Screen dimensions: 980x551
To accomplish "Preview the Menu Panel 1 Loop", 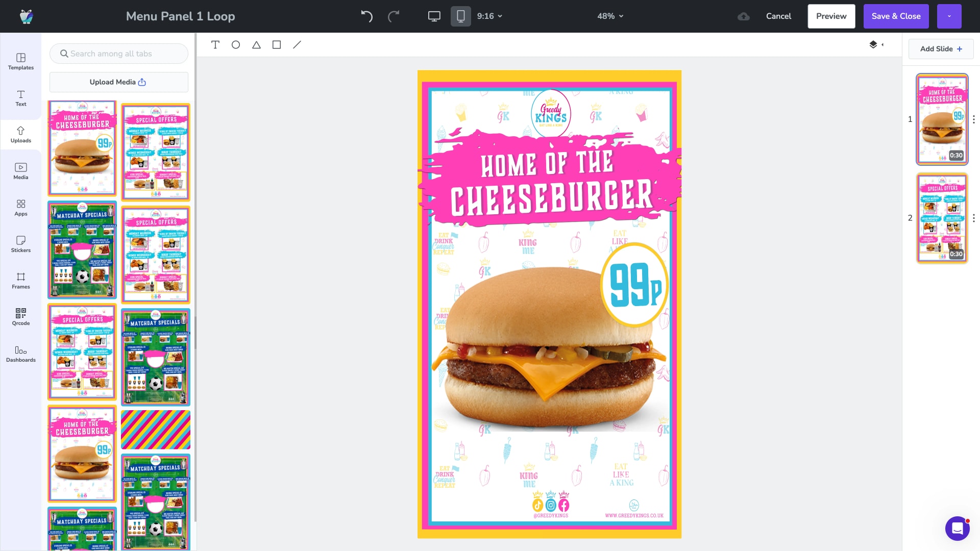I will (831, 16).
